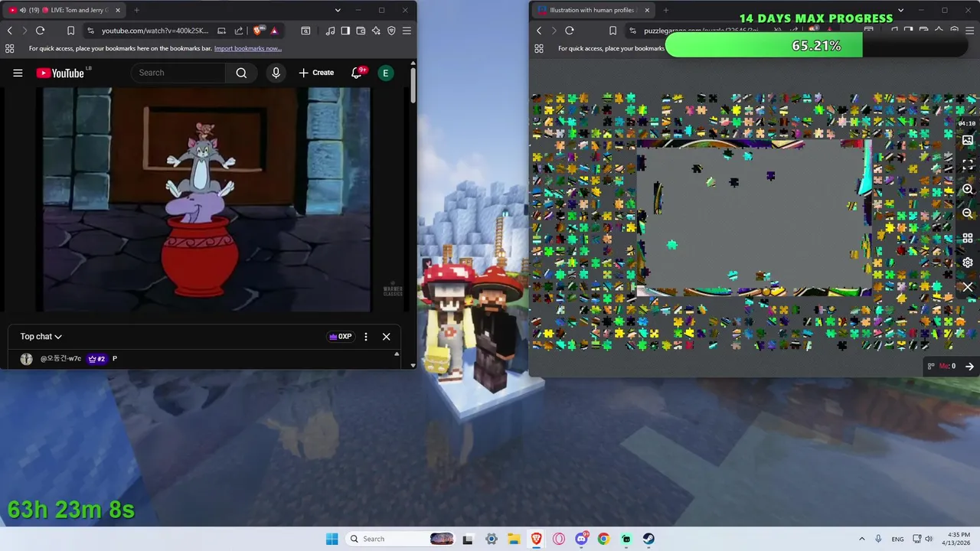The height and width of the screenshot is (551, 980).
Task: Open live chat more options menu
Action: (366, 337)
